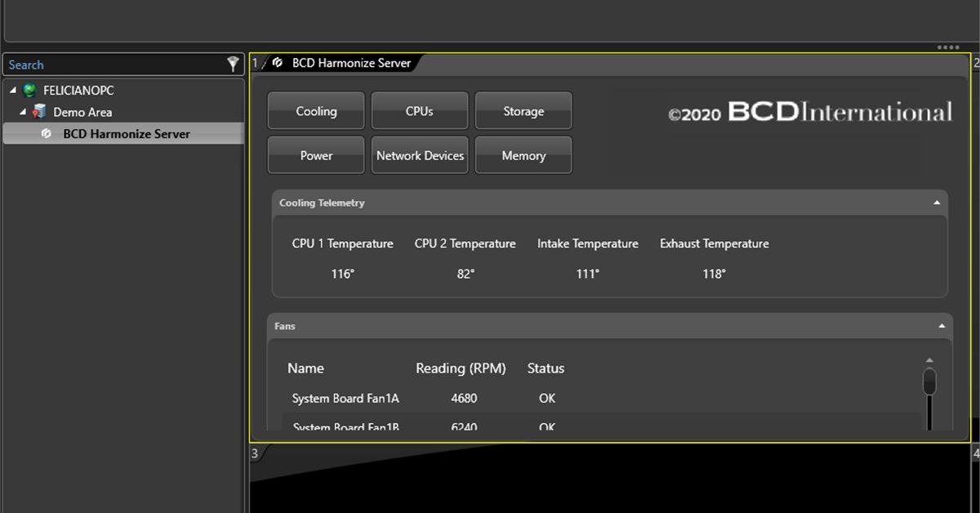The height and width of the screenshot is (513, 980).
Task: Select BCD Harmonize Server tree item
Action: tap(123, 134)
